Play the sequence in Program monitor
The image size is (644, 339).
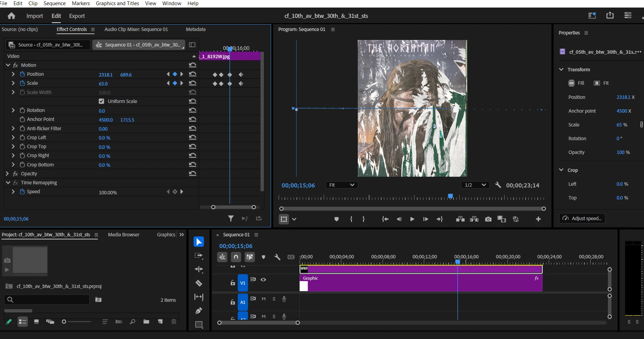[x=412, y=219]
